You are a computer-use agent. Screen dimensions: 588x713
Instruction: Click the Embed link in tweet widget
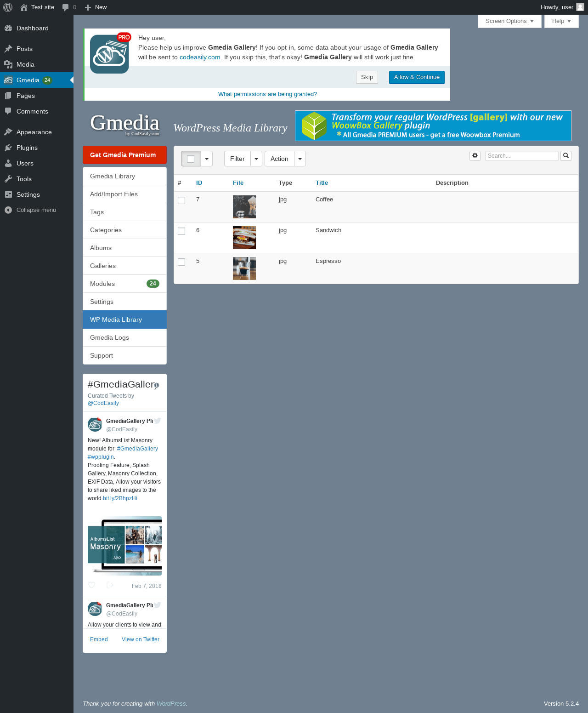(99, 639)
